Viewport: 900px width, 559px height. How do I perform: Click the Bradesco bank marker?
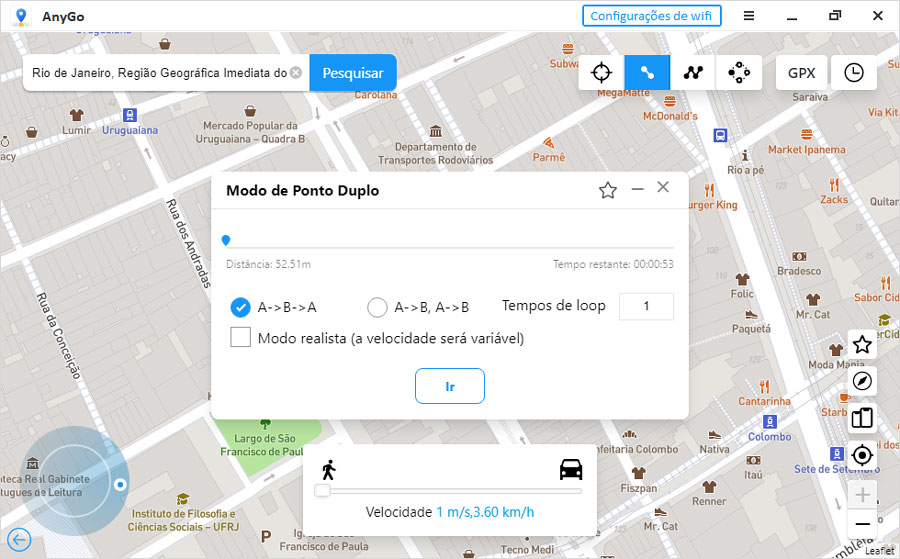click(799, 257)
